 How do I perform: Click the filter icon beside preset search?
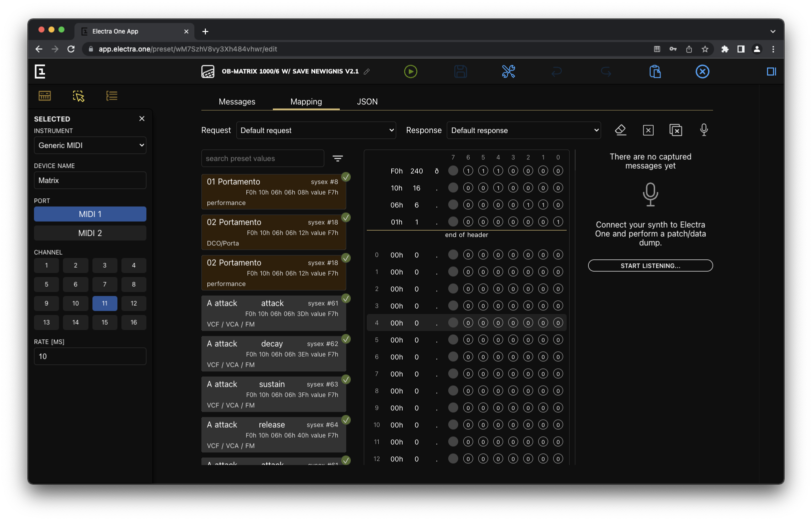338,158
